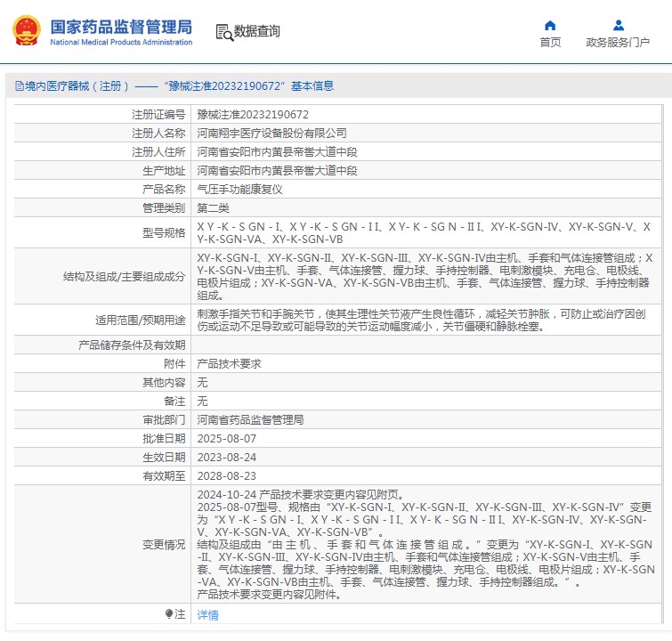This screenshot has height=641, width=672.
Task: Select the expiry date 2028-08-23
Action: coord(226,476)
